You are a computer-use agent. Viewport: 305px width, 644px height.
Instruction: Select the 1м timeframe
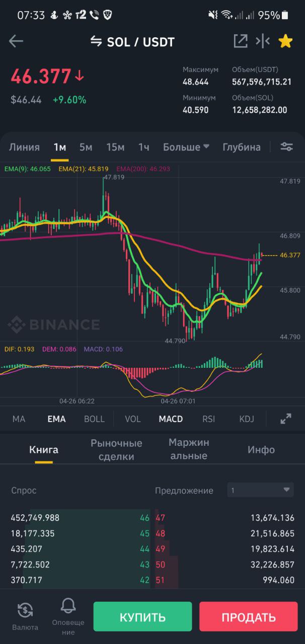coord(60,147)
